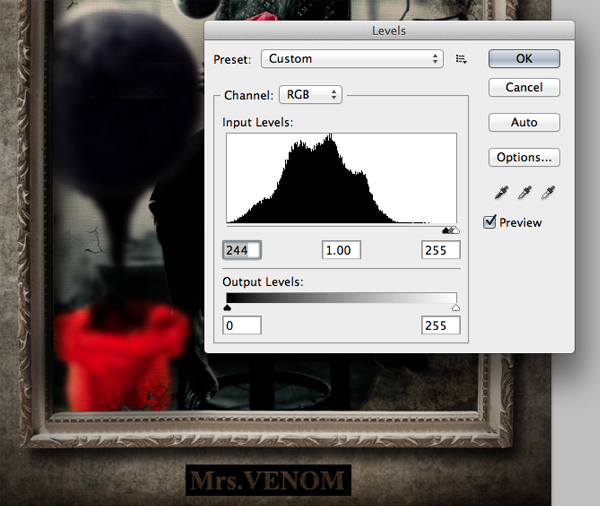The width and height of the screenshot is (600, 506).
Task: Click the output levels gradient bar
Action: (341, 298)
